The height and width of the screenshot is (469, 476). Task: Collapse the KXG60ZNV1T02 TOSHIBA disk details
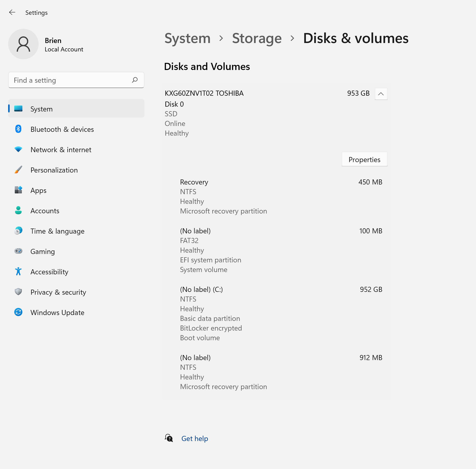[x=381, y=94]
